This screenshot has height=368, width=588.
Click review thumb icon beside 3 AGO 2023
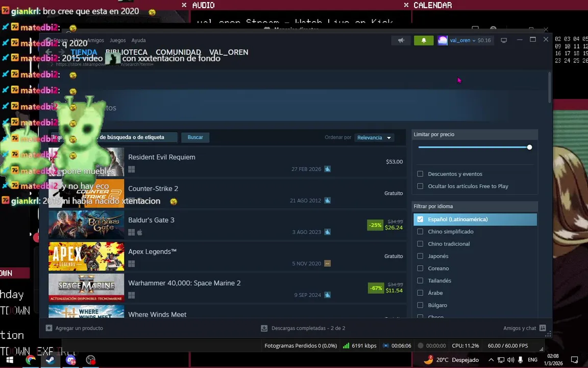[327, 232]
